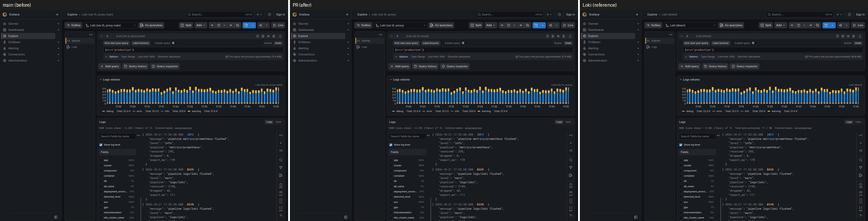The height and width of the screenshot is (221, 868).
Task: Shift time range forwards in Loki (reference) pane
Action: pyautogui.click(x=811, y=25)
